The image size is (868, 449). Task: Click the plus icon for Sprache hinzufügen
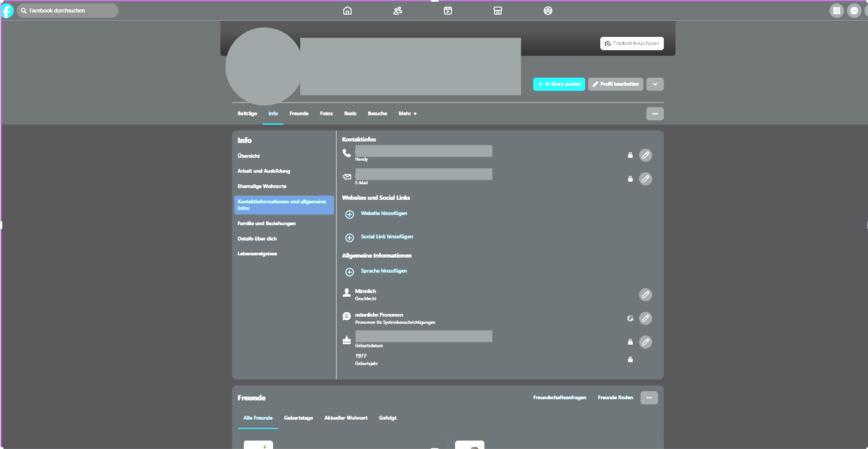(x=350, y=272)
